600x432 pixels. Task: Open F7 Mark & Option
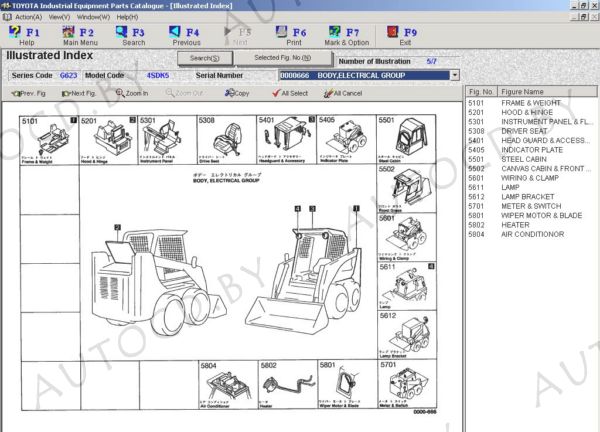pyautogui.click(x=347, y=36)
